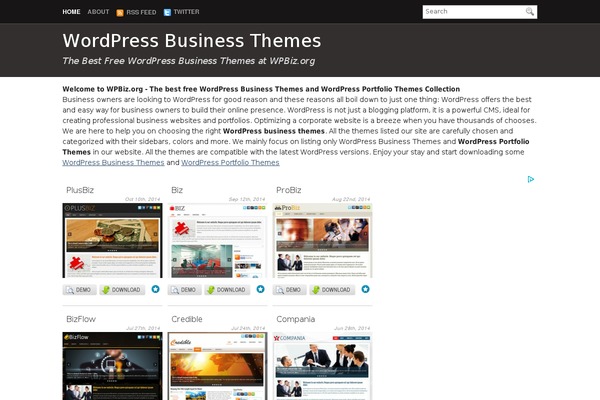Open the PlusBiz theme demo

80,290
